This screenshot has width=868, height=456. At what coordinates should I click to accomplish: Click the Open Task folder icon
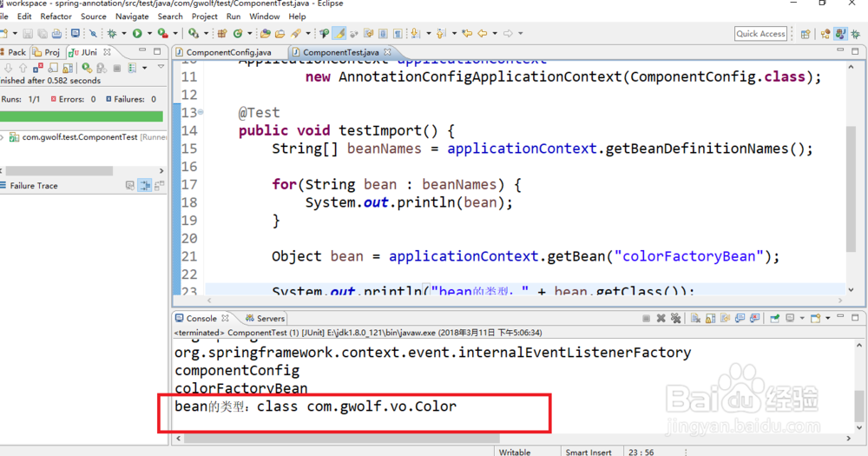click(280, 34)
